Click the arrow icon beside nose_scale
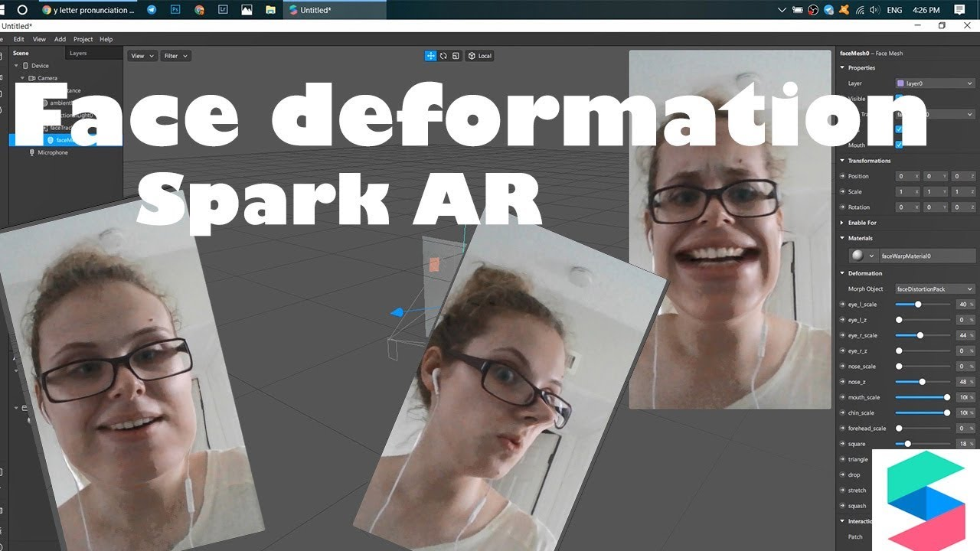The width and height of the screenshot is (980, 551). pyautogui.click(x=843, y=367)
